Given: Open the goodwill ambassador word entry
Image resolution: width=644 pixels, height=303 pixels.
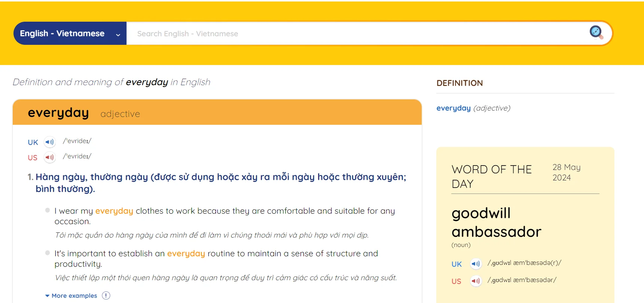Looking at the screenshot, I should [x=496, y=222].
